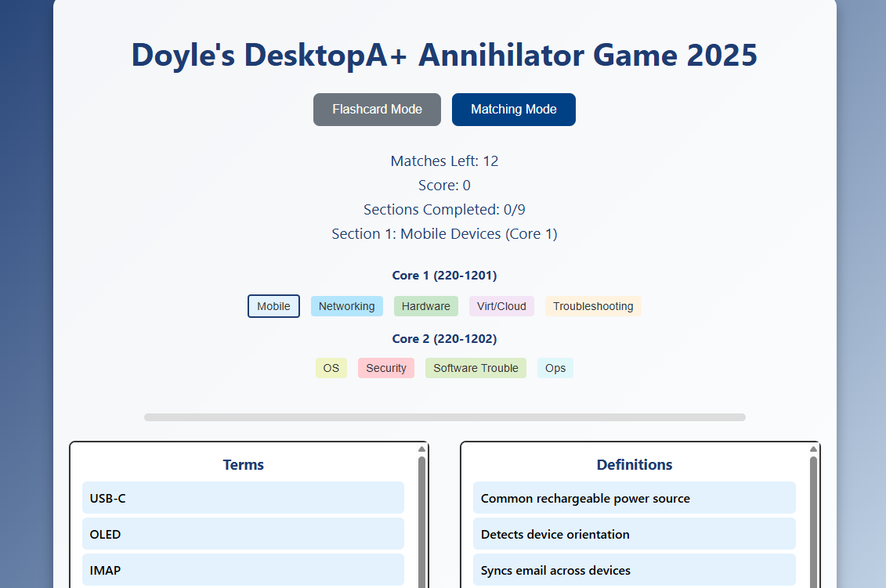Go to the Troubleshooting section
This screenshot has height=588, width=886.
coord(593,306)
